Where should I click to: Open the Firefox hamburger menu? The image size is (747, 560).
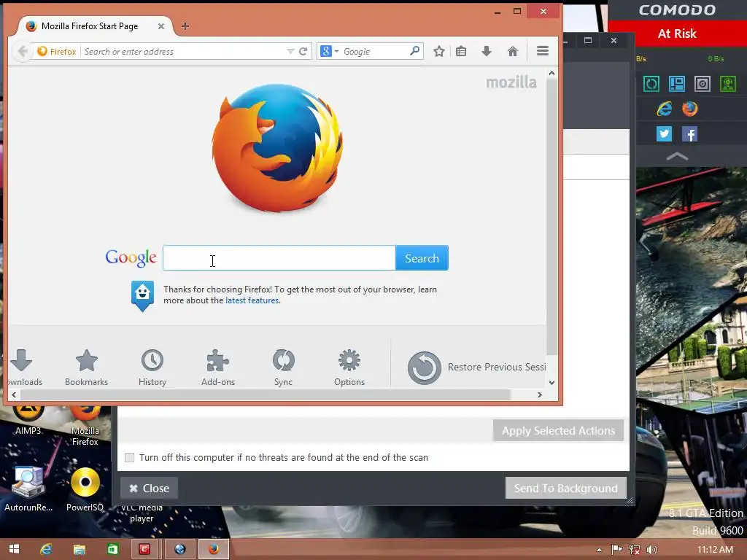[543, 51]
